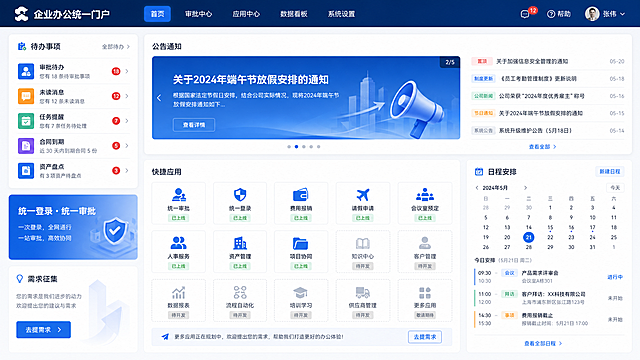This screenshot has height=360, width=640.
Task: Switch to 审批中心 tab
Action: [198, 14]
